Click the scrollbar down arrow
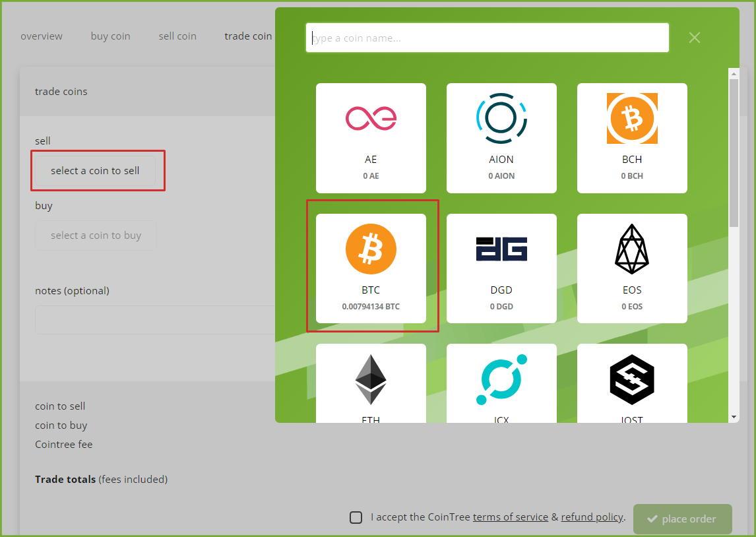 (x=734, y=418)
